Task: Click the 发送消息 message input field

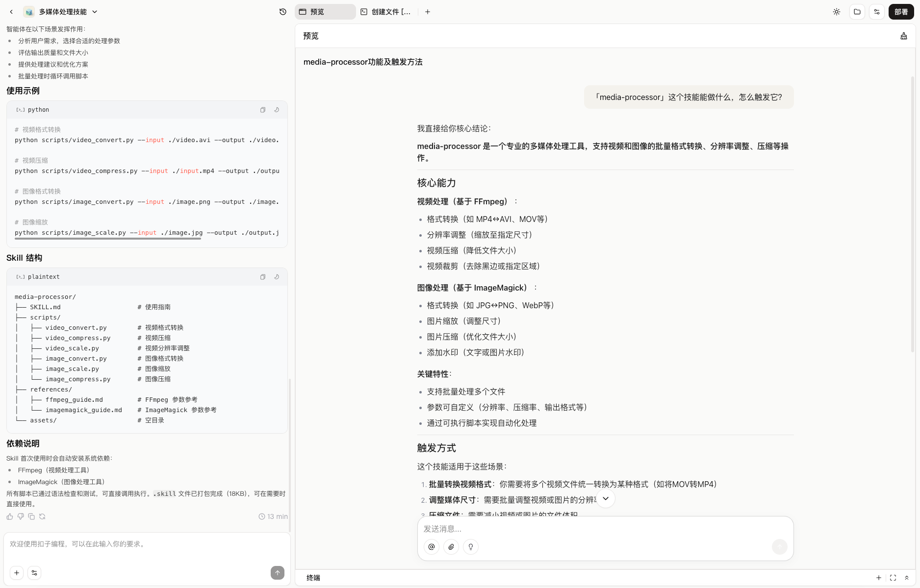Action: click(x=539, y=529)
